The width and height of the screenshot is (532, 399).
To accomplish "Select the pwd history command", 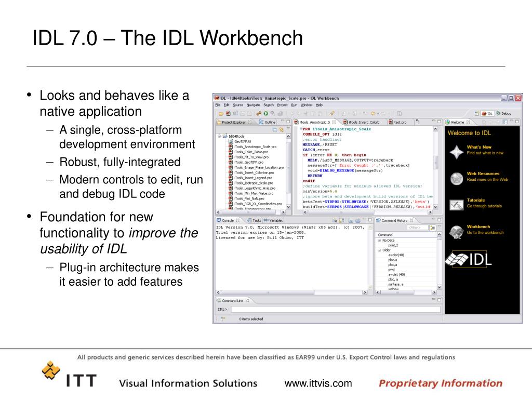I will [x=391, y=270].
